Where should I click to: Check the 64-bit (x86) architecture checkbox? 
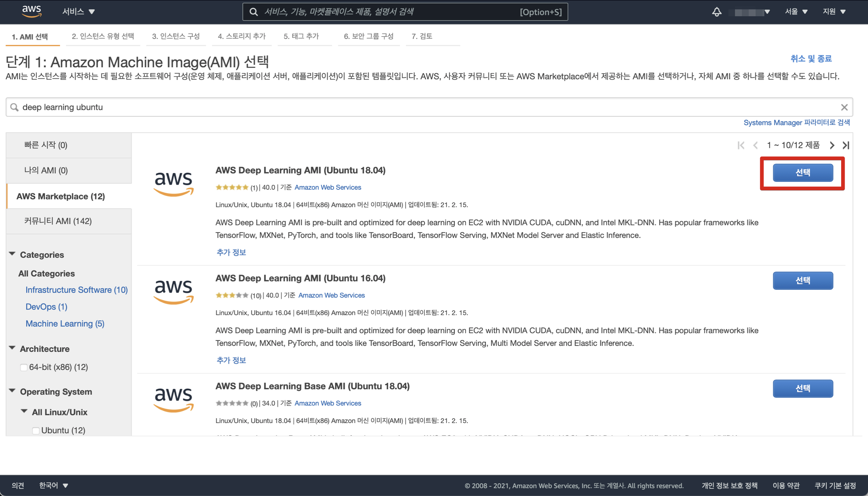(x=24, y=367)
